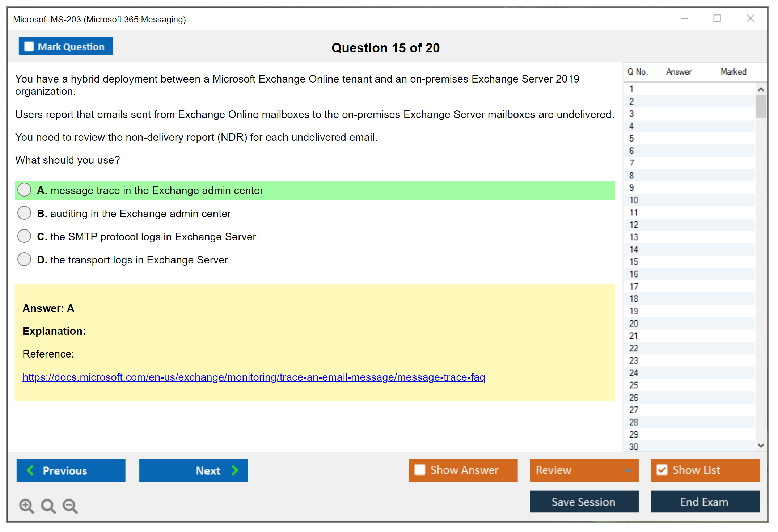Jump to question 20 in the list

click(634, 323)
